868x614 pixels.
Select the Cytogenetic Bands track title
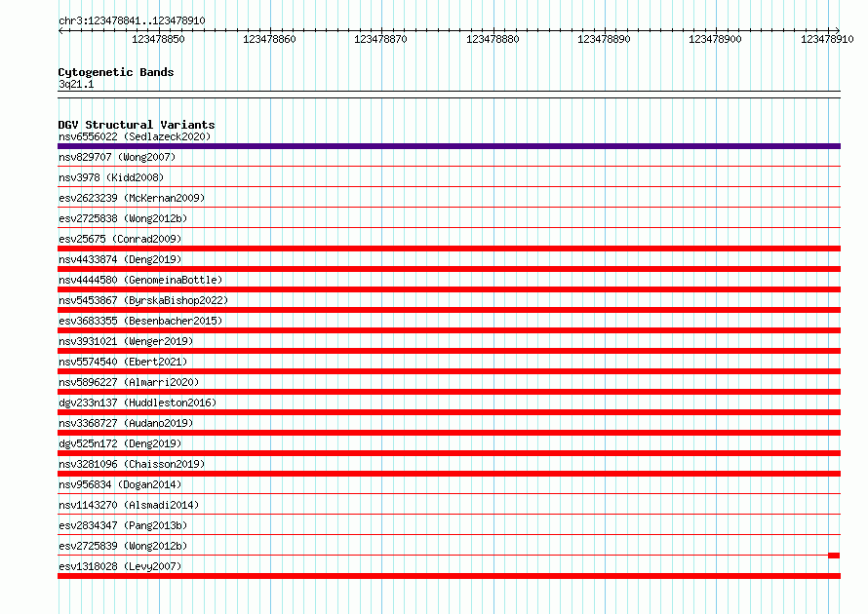pos(116,72)
